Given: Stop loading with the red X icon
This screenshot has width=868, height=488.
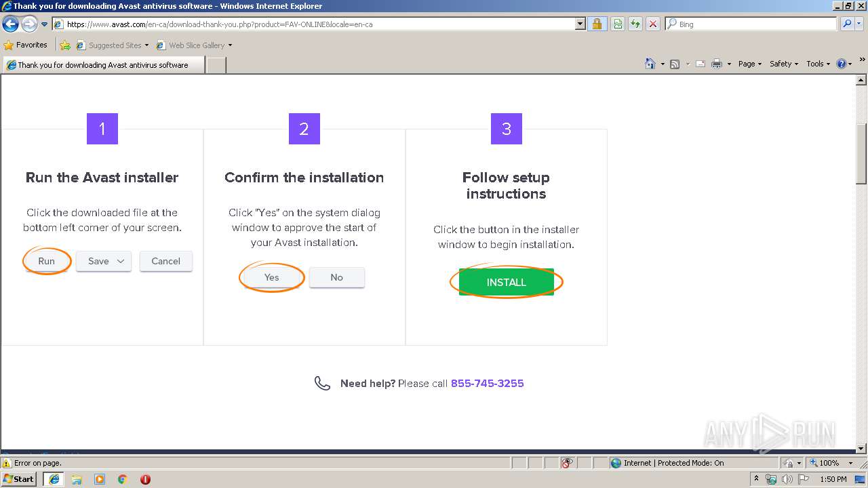Looking at the screenshot, I should (652, 24).
